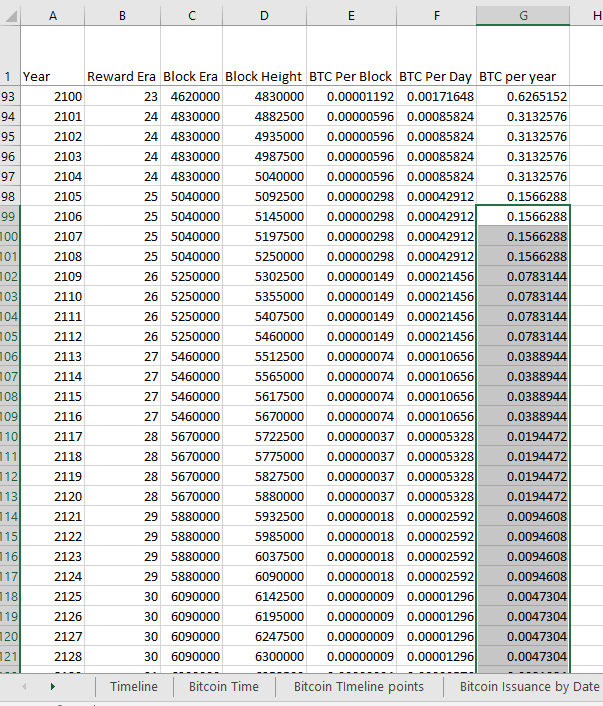Image resolution: width=603 pixels, height=706 pixels.
Task: Select block height cell 6090000 in row 117
Action: 264,576
